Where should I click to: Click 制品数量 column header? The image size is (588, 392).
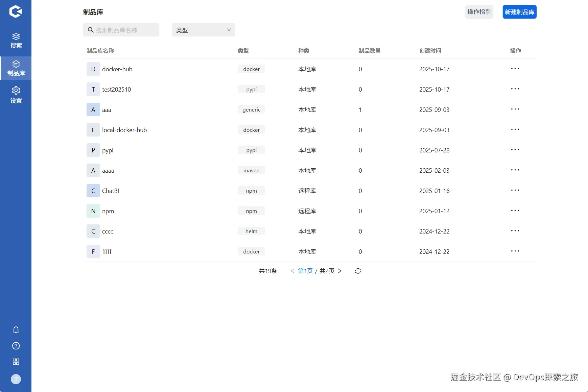[370, 51]
